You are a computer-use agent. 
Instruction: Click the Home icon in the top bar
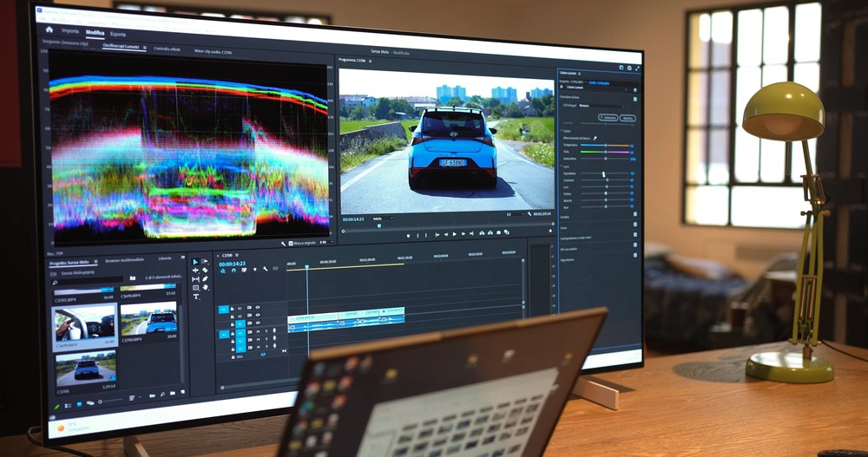click(49, 29)
